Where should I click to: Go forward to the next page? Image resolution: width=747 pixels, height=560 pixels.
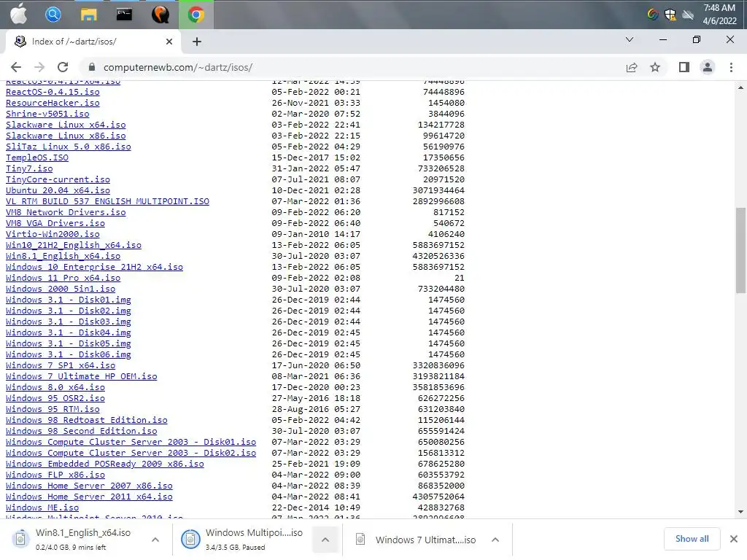(39, 67)
